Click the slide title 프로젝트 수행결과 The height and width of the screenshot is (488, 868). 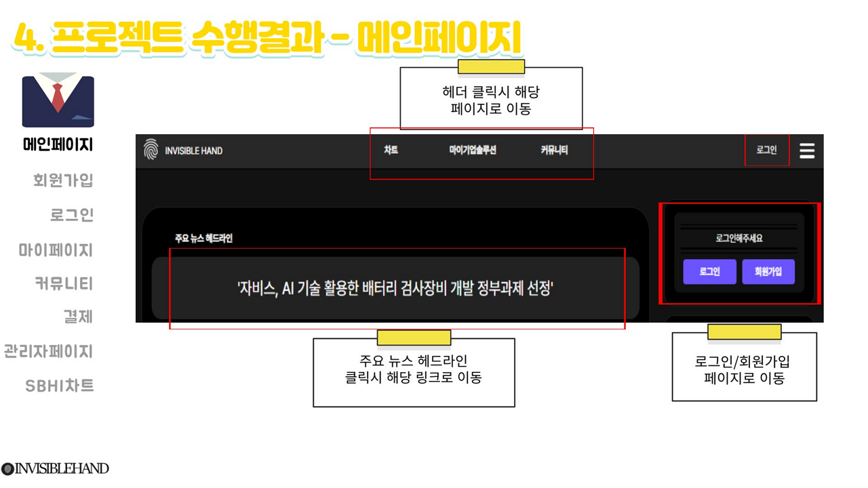coord(267,38)
